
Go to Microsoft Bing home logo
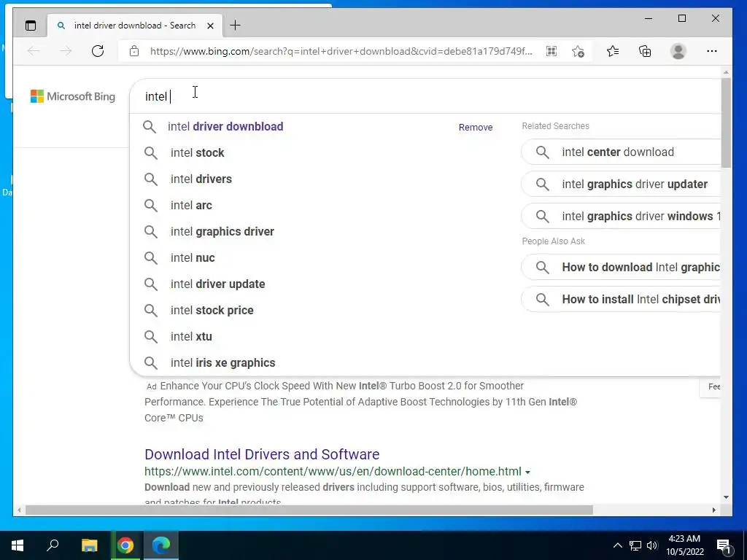[73, 96]
